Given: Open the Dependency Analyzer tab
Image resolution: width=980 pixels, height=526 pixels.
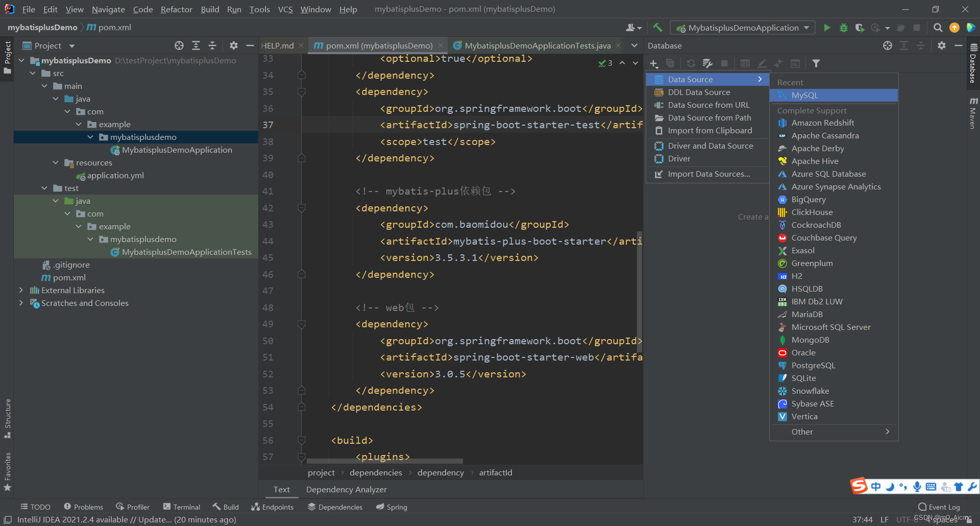Looking at the screenshot, I should [x=346, y=489].
